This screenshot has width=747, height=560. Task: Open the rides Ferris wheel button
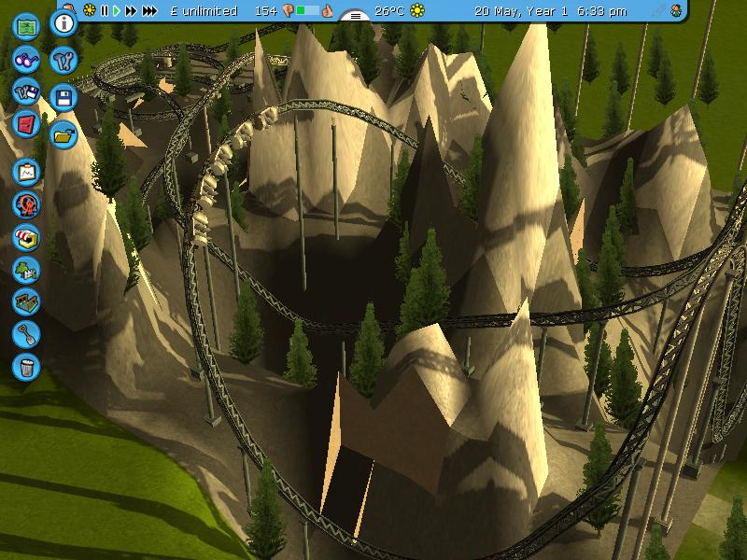click(x=26, y=204)
